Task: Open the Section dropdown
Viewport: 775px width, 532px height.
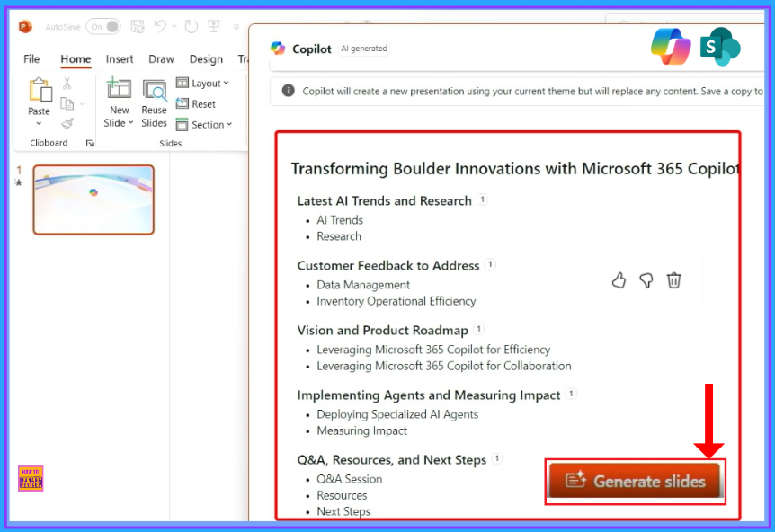Action: pyautogui.click(x=204, y=125)
